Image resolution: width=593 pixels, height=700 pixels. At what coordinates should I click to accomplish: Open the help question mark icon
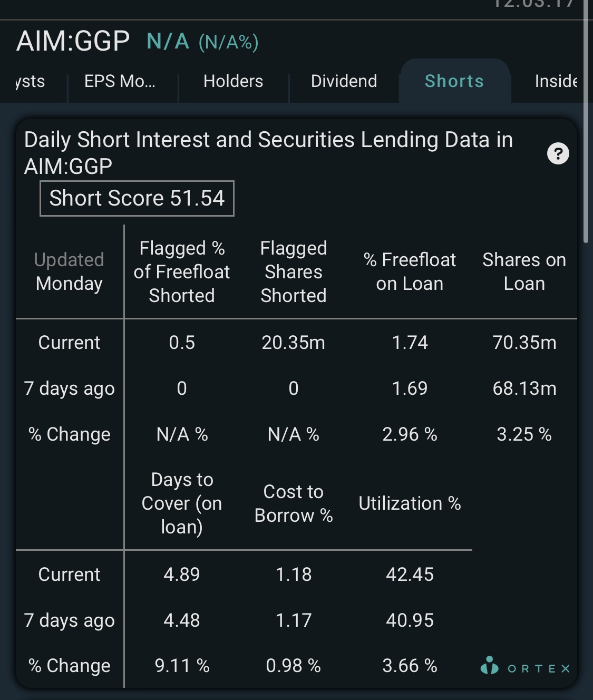coord(558,154)
